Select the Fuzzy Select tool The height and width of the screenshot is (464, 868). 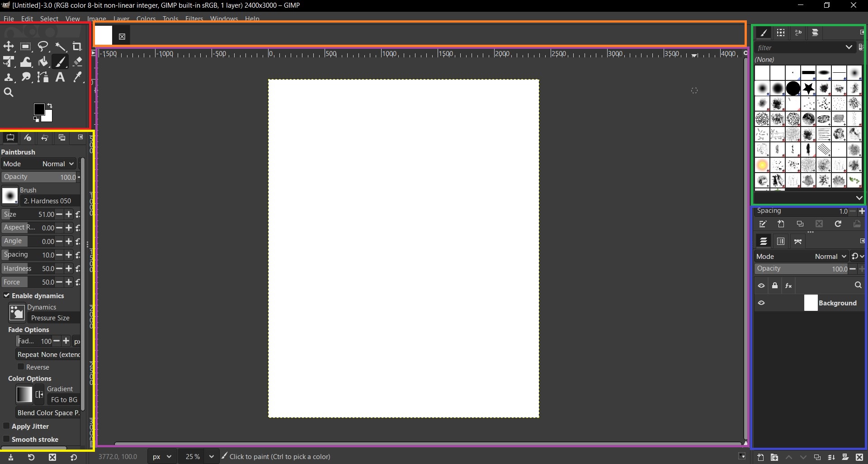61,47
